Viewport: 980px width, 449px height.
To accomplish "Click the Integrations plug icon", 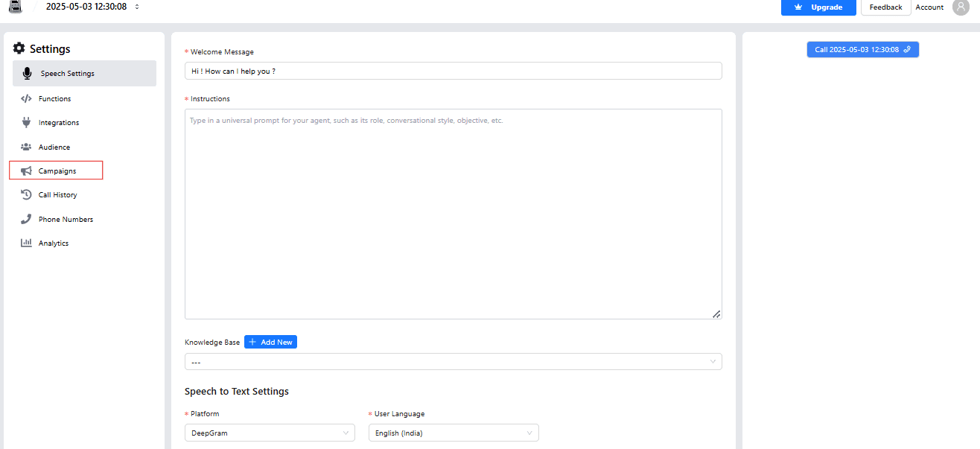I will pyautogui.click(x=26, y=122).
